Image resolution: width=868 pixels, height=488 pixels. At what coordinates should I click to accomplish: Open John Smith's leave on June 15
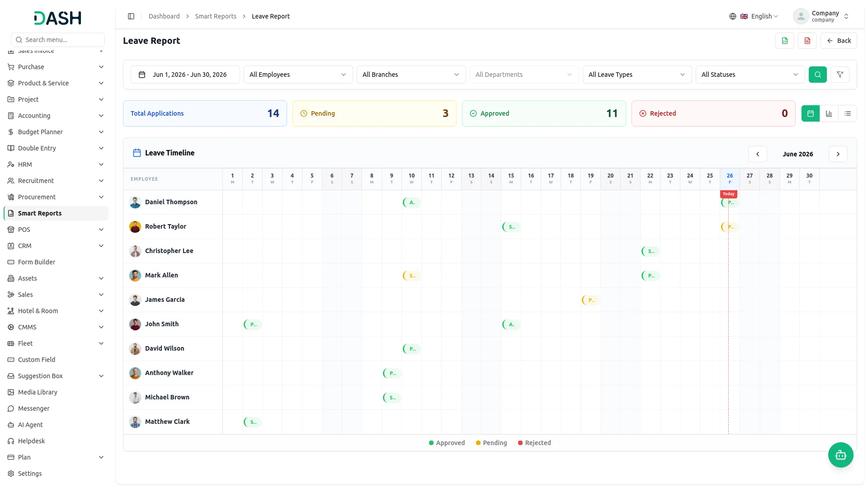(511, 324)
